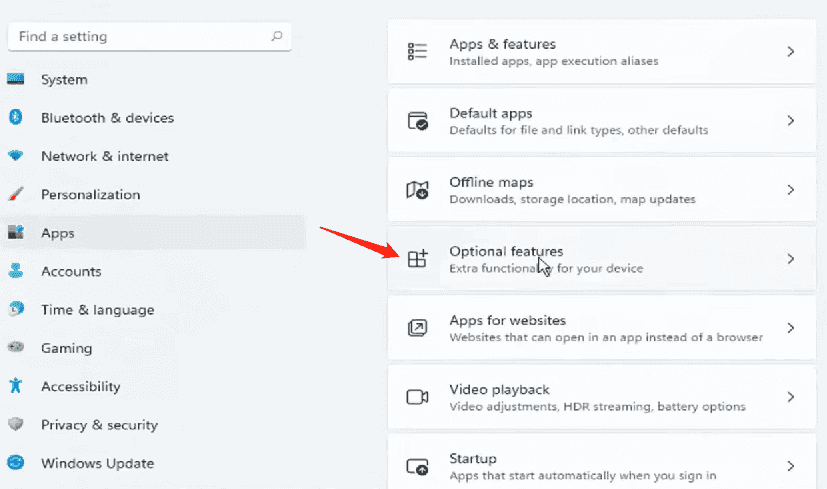Open Video playback via its chevron

click(791, 397)
